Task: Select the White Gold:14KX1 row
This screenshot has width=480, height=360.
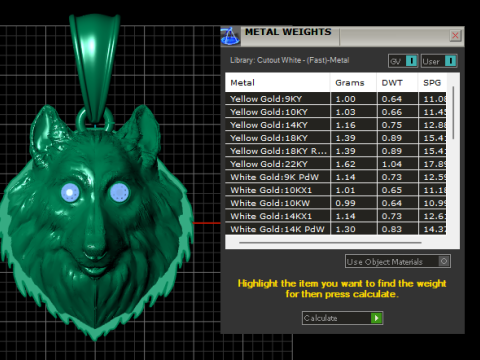Action: [336, 216]
